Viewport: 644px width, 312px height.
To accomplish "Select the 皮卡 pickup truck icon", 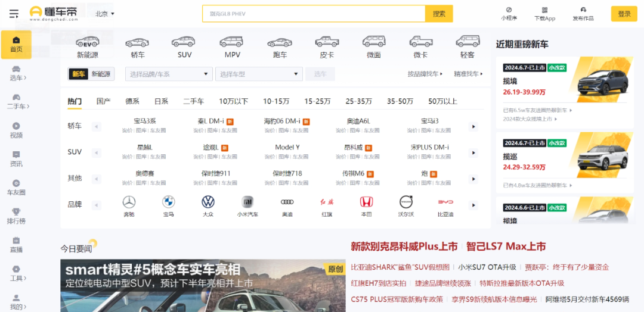I will pos(327,42).
